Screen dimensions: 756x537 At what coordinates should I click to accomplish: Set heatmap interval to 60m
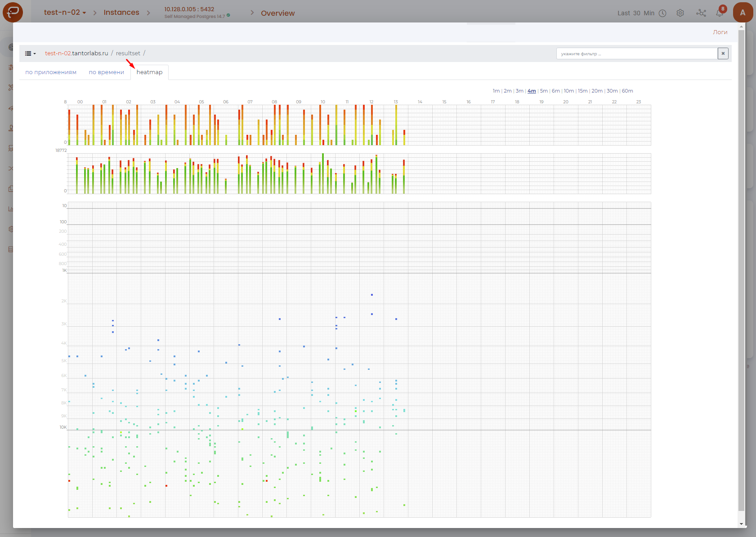pyautogui.click(x=627, y=91)
